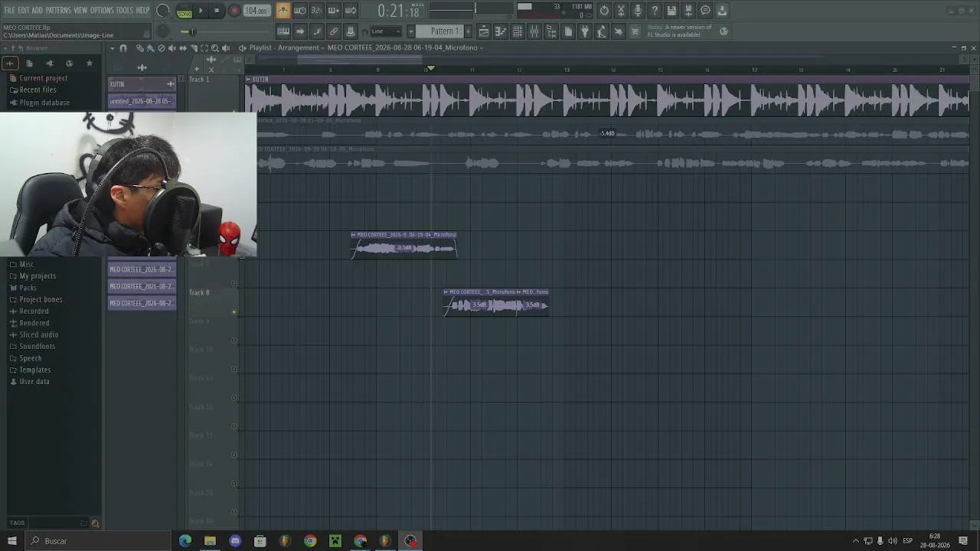This screenshot has height=551, width=980.
Task: Expand Plugin database in Browser
Action: [x=44, y=103]
